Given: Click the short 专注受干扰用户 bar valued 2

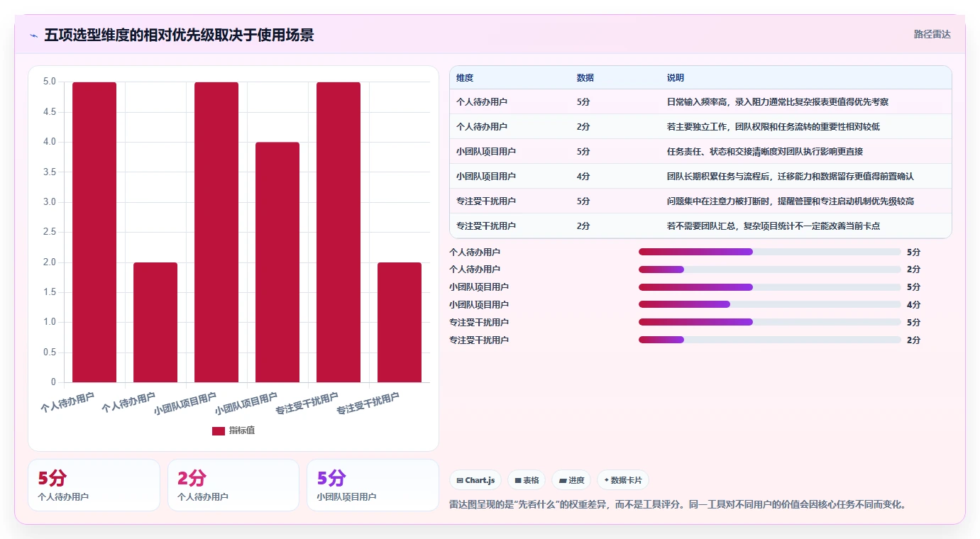Looking at the screenshot, I should pos(400,322).
